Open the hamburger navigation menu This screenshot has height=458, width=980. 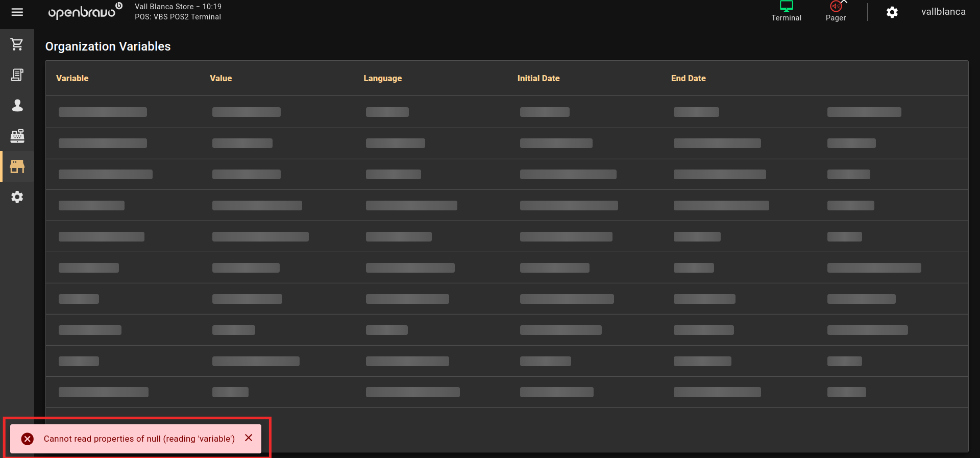17,12
